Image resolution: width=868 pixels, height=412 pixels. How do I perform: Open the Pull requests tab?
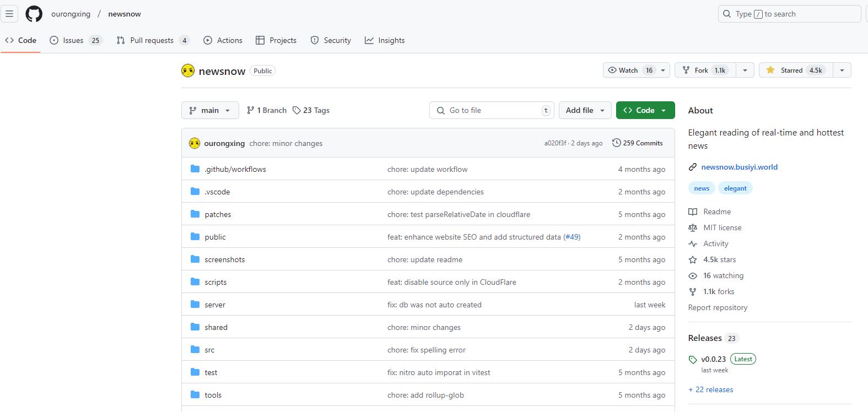(152, 40)
